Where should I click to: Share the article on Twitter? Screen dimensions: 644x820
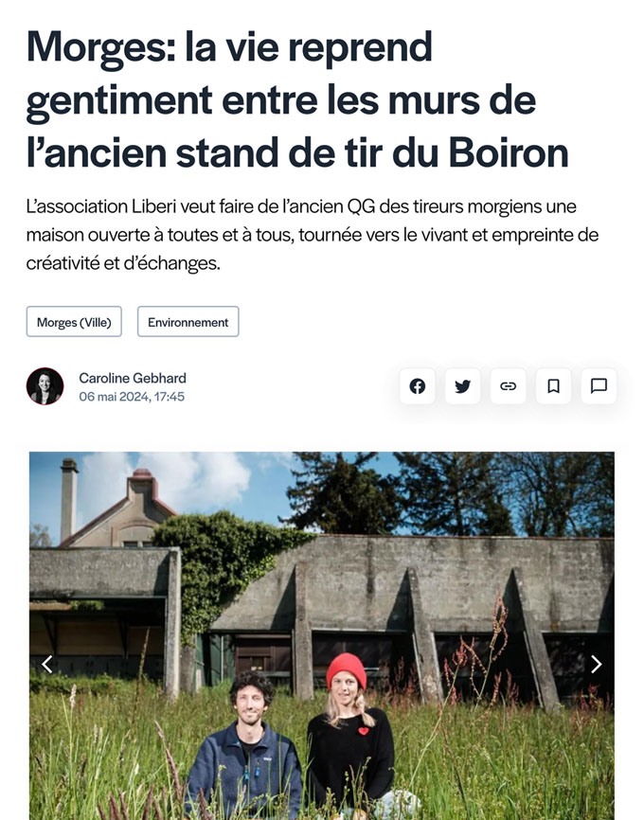462,386
